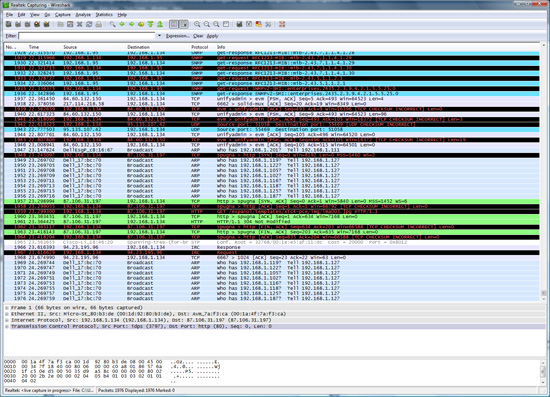Sort by the Time column header
Image resolution: width=550 pixels, height=397 pixels.
click(44, 47)
